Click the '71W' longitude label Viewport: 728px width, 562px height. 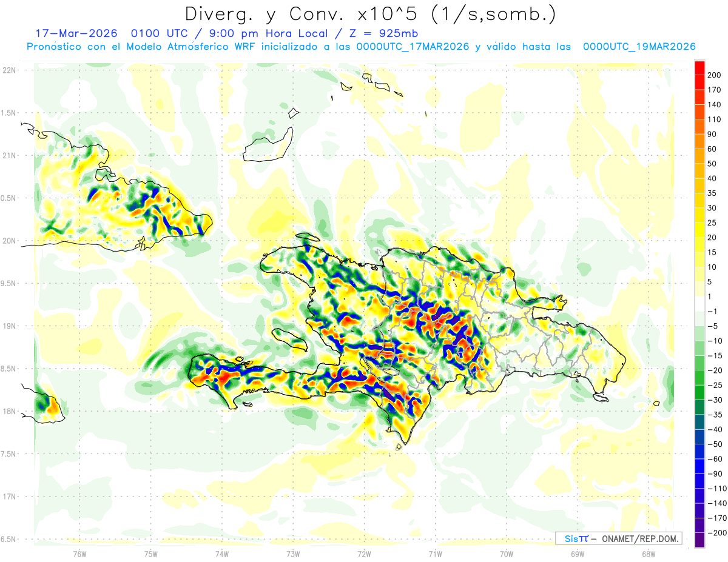click(435, 554)
